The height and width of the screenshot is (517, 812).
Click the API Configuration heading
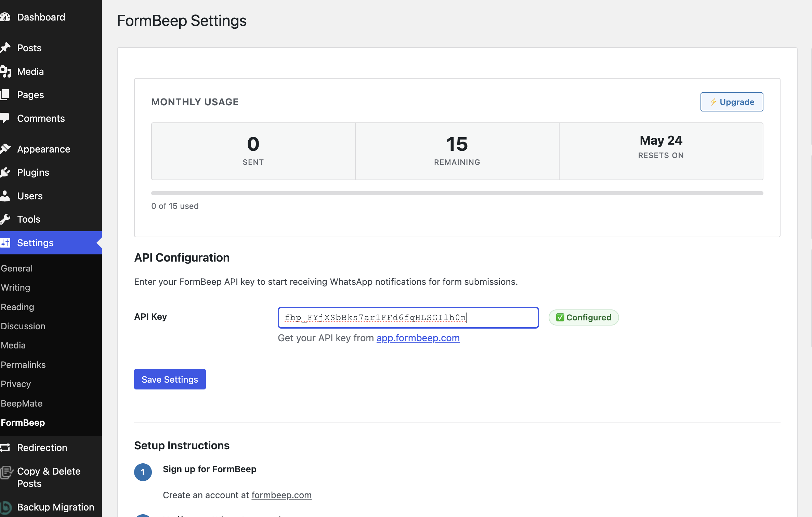(x=182, y=257)
